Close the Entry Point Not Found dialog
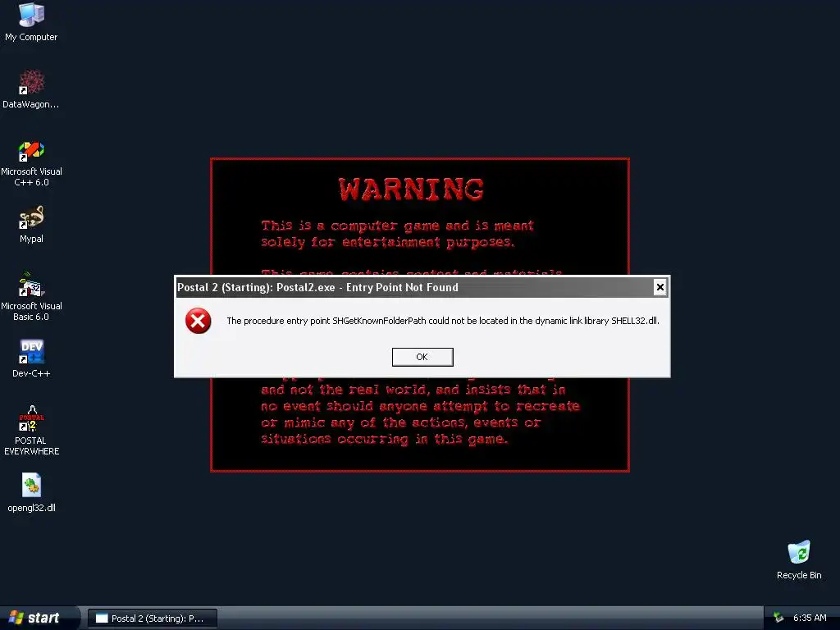Image resolution: width=840 pixels, height=630 pixels. (660, 287)
